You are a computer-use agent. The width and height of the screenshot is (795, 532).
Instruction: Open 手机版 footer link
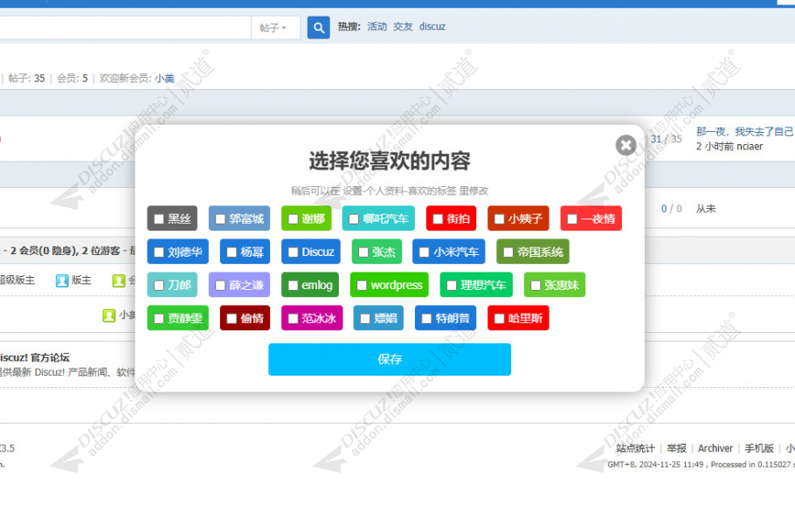pos(759,448)
